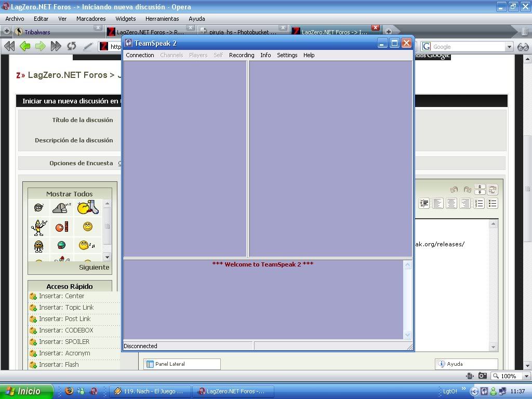Open Opera's closed tabs trash can
The width and height of the screenshot is (532, 399).
[x=525, y=32]
